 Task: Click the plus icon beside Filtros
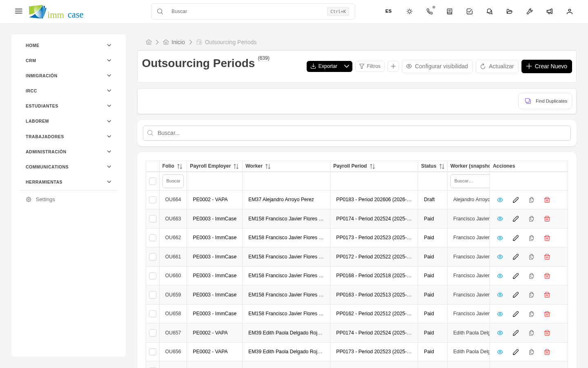tap(393, 66)
